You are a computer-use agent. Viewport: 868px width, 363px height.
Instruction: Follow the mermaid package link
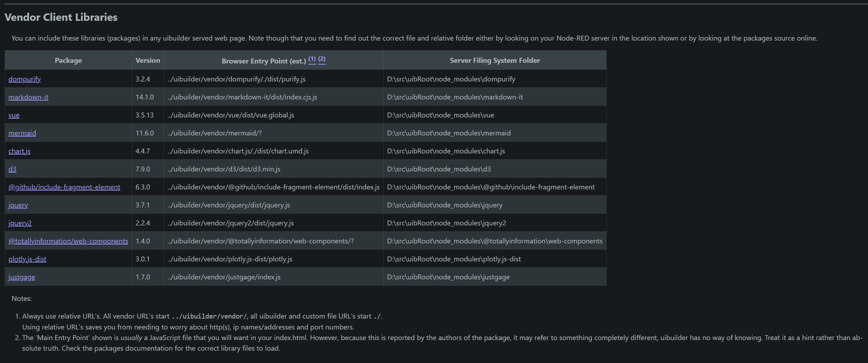tap(22, 133)
